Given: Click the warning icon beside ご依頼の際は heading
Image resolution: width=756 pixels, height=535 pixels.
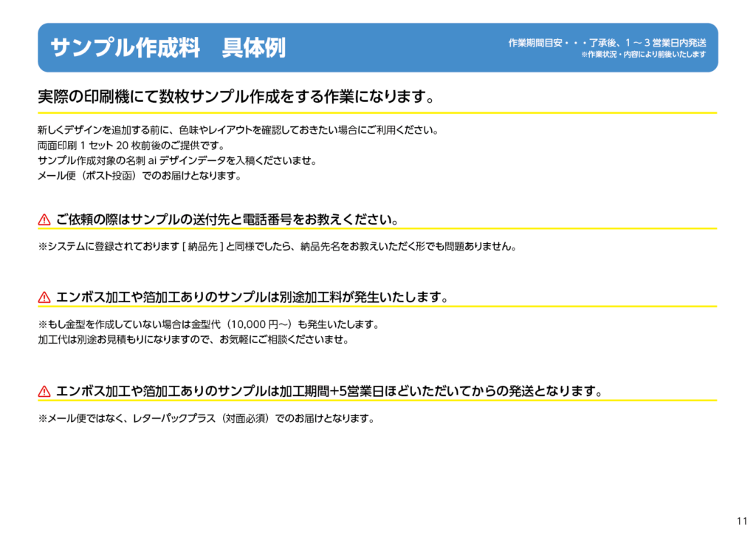Looking at the screenshot, I should [x=44, y=220].
